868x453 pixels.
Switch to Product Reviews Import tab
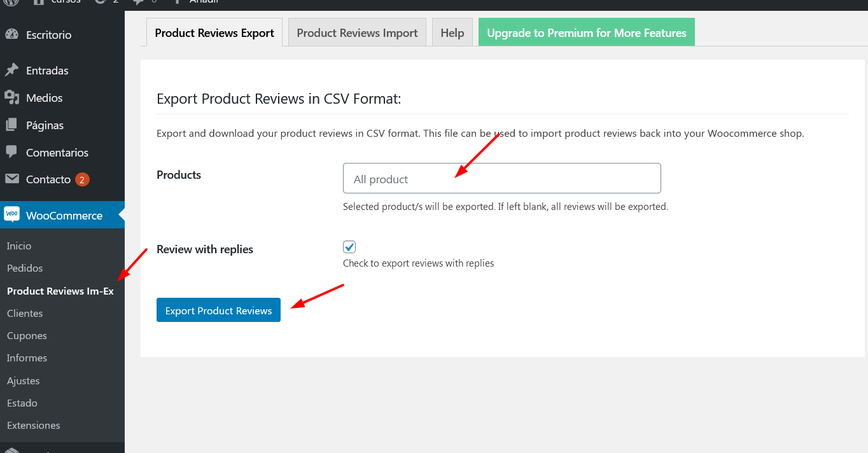[357, 32]
